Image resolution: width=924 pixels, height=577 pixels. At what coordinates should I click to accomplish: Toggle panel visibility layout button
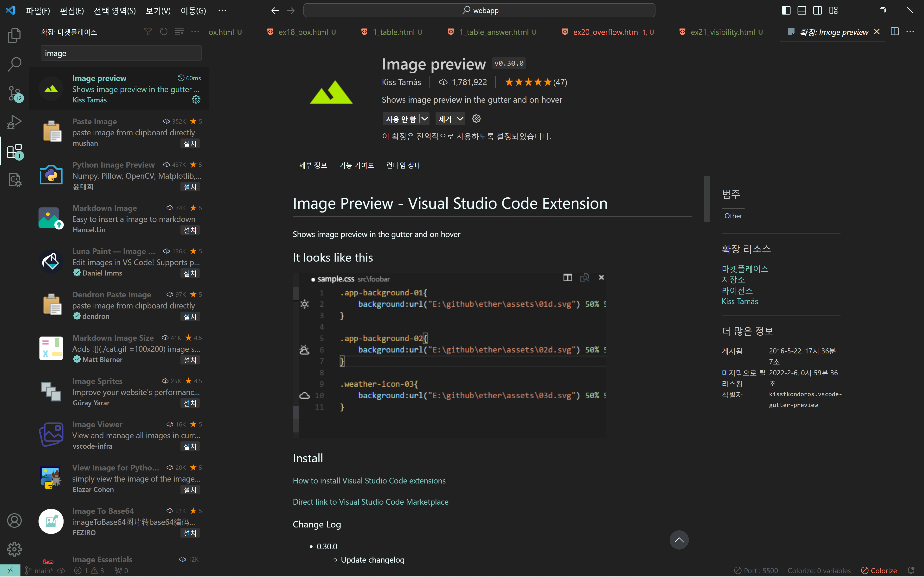[802, 10]
